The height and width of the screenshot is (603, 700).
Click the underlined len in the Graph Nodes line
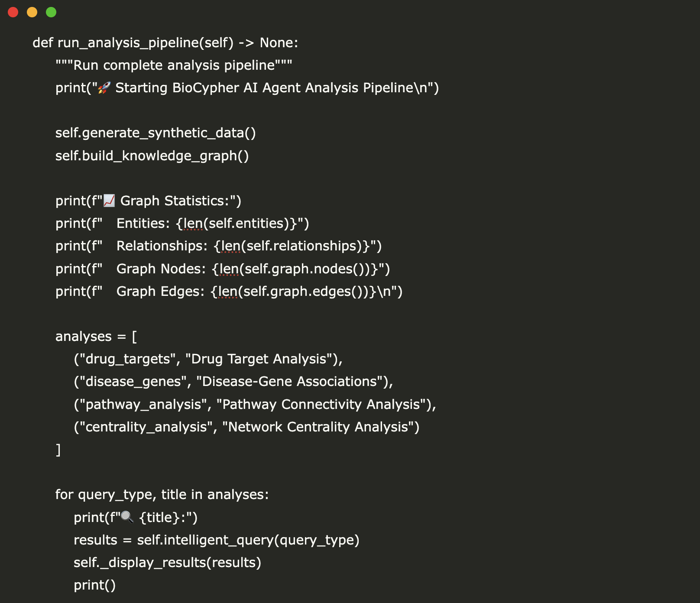(229, 269)
